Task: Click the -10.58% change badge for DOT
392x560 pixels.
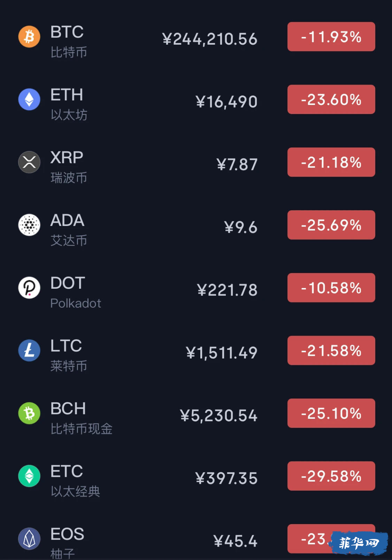Action: tap(331, 288)
